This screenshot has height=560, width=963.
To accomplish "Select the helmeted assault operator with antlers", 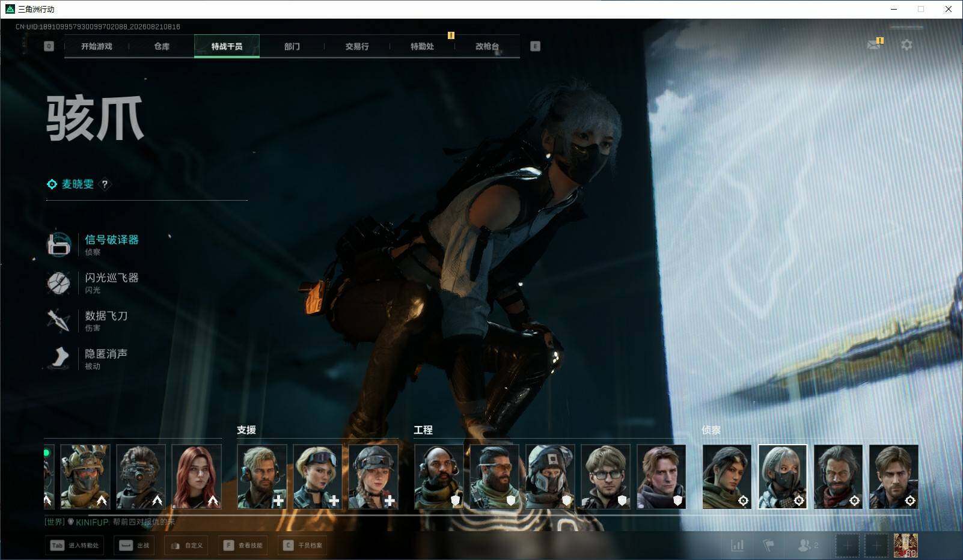I will [85, 476].
